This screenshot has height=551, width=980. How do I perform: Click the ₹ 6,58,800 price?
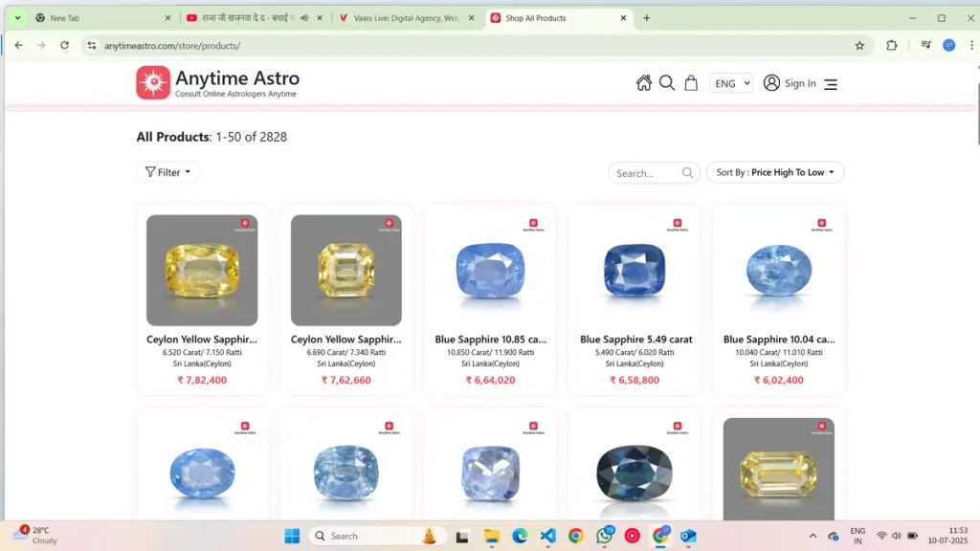point(635,380)
